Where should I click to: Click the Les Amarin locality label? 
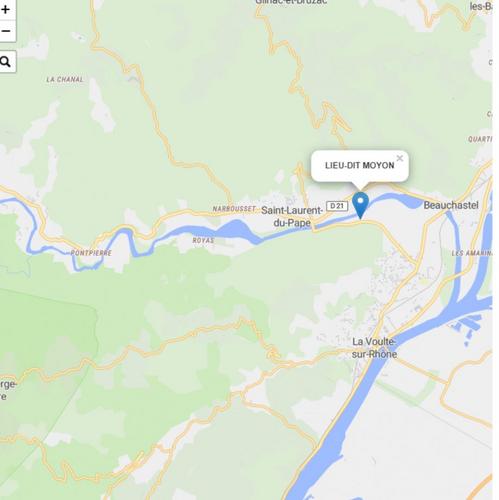pos(472,253)
